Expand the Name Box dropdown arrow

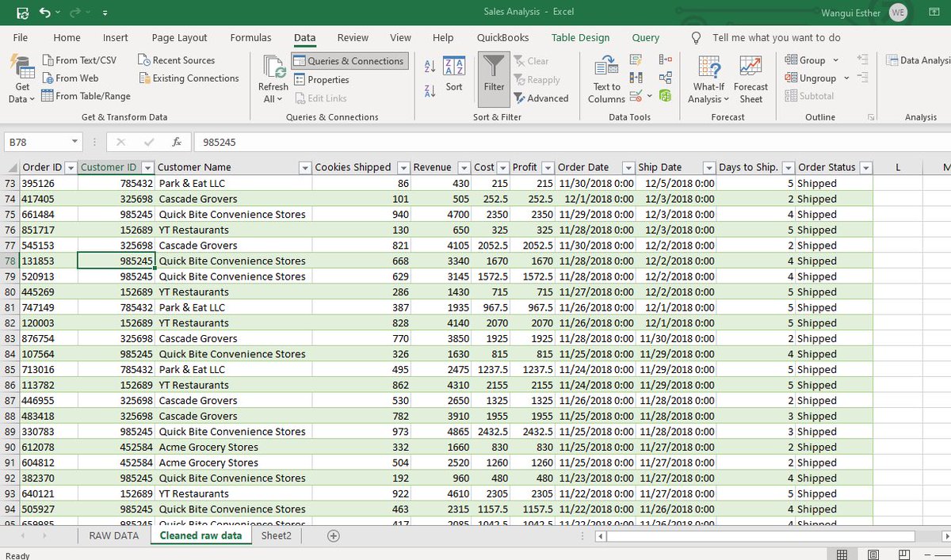(x=74, y=143)
